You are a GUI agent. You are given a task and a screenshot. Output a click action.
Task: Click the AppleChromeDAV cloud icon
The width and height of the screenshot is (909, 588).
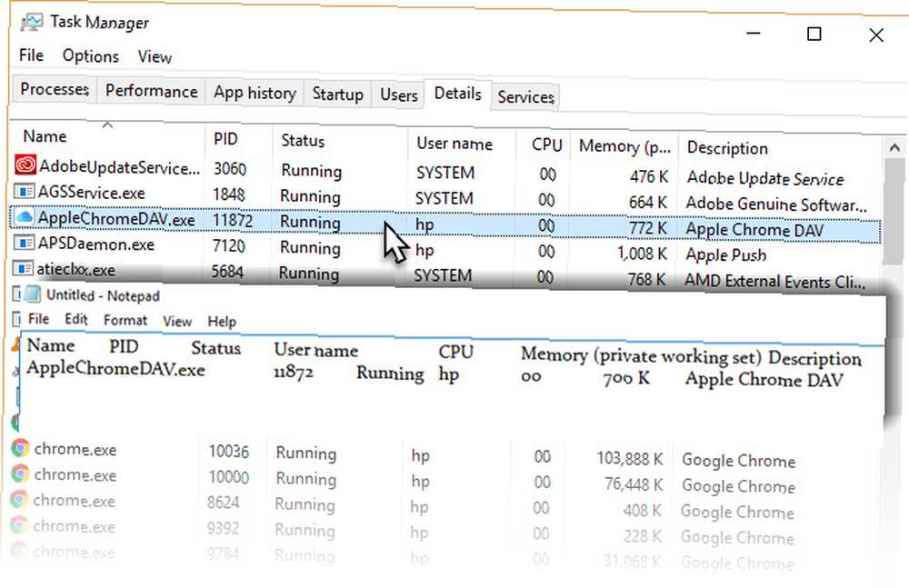tap(24, 217)
